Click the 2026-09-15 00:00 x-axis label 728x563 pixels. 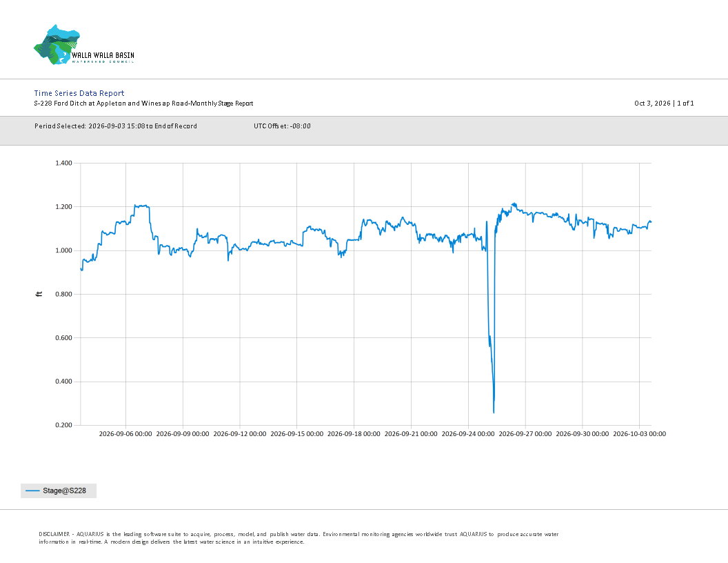pos(296,434)
